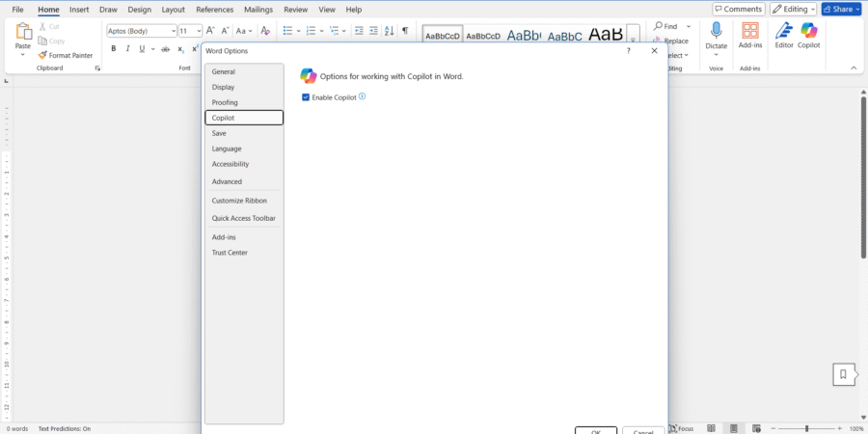868x434 pixels.
Task: Click the Paste clipboard icon
Action: point(23,31)
